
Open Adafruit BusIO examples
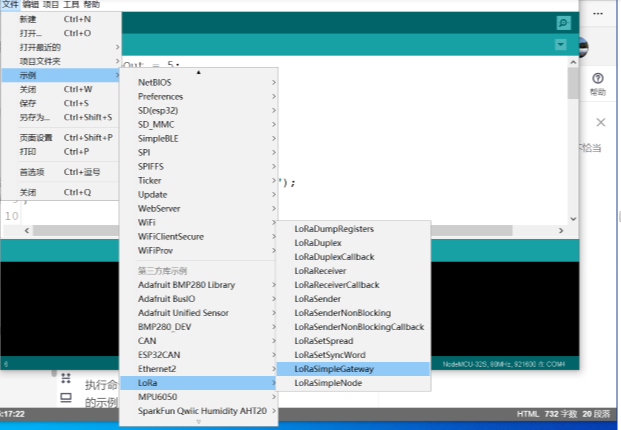(x=199, y=299)
